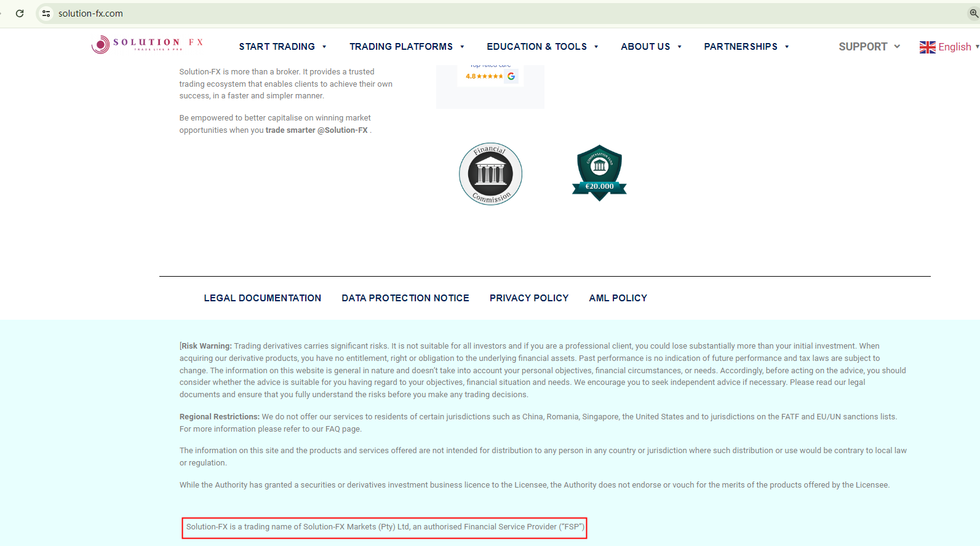Open the Google 4.8 star rating badge
Screen dimensions: 980x546
click(x=491, y=76)
